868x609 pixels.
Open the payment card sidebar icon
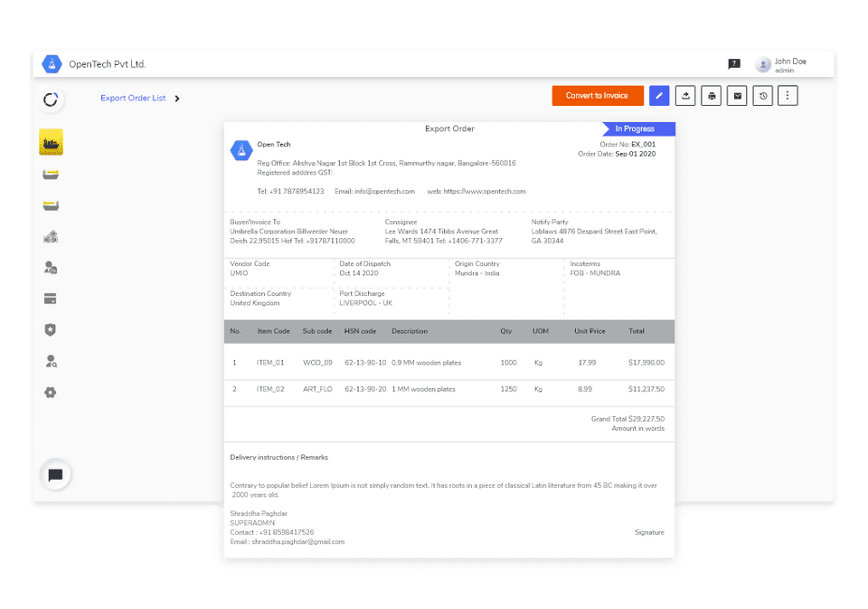[51, 300]
